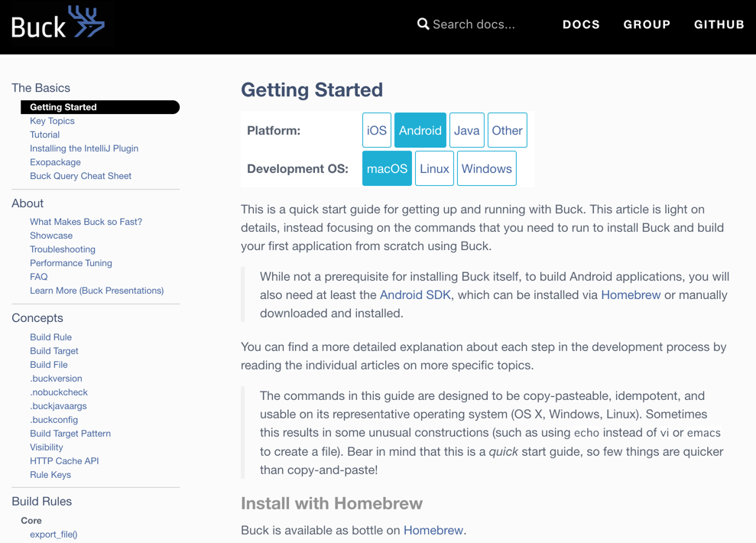Open Installing the IntelliJ Plugin
Viewport: 756px width, 543px height.
pyautogui.click(x=84, y=148)
